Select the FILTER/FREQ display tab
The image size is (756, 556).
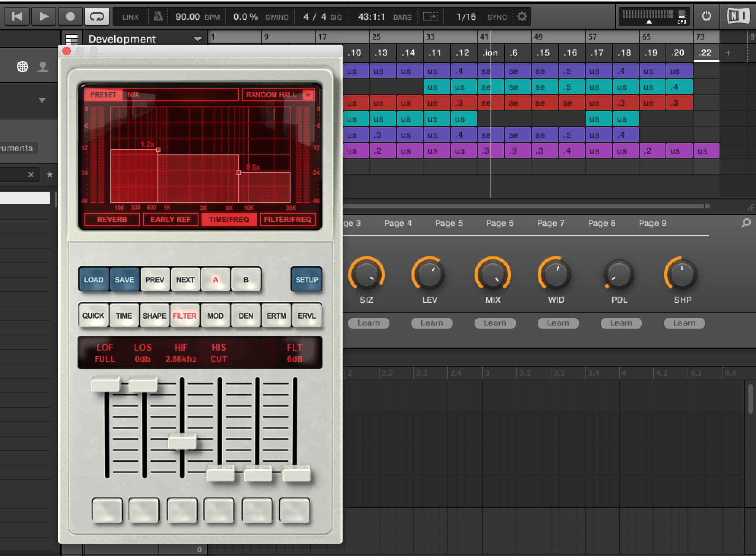287,219
